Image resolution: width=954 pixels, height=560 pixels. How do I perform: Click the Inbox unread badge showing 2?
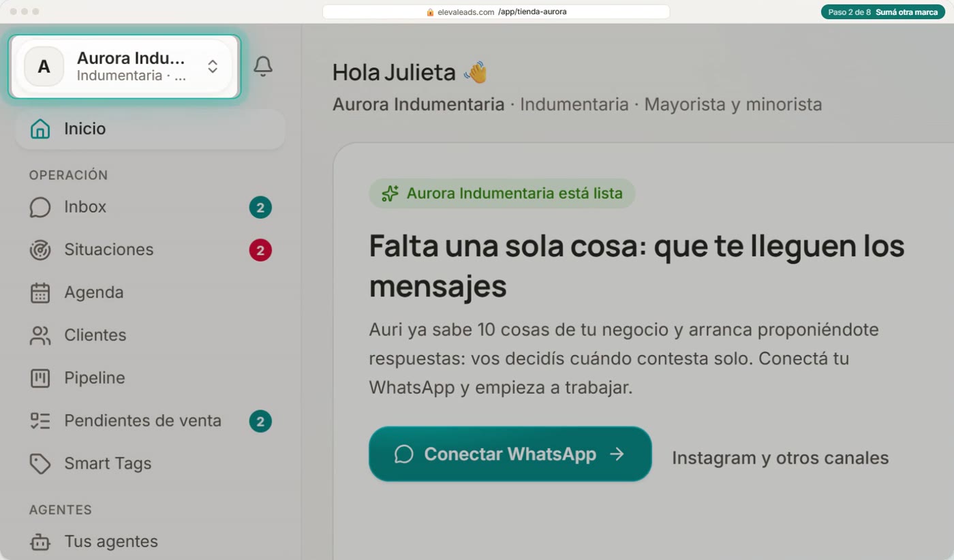(260, 207)
